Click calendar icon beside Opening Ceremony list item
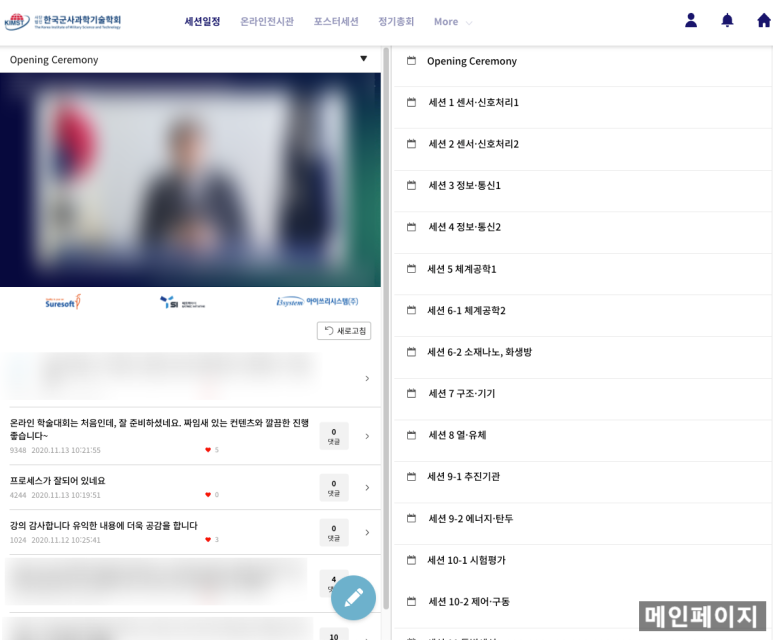This screenshot has height=640, width=773. [x=411, y=61]
